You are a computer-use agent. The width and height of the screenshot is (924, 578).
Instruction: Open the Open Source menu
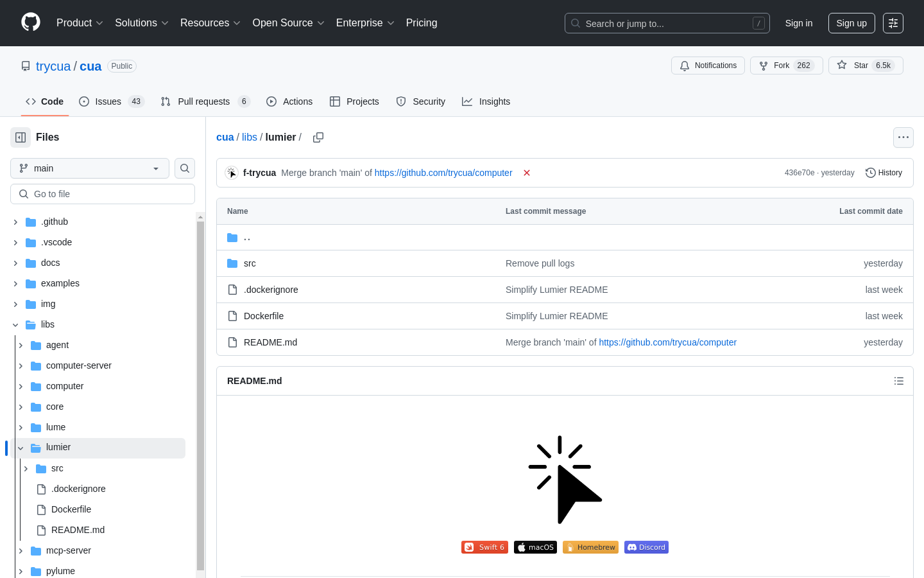[x=289, y=23]
